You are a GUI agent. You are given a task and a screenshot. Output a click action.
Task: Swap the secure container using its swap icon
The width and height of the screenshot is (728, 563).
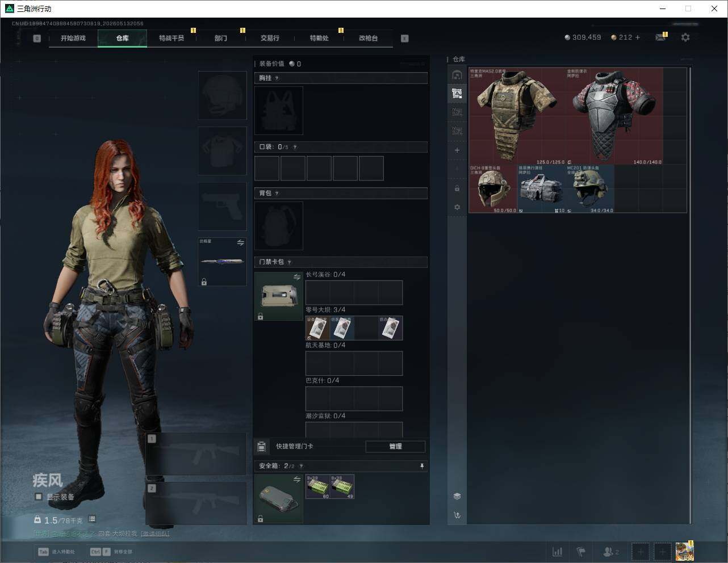pos(297,480)
